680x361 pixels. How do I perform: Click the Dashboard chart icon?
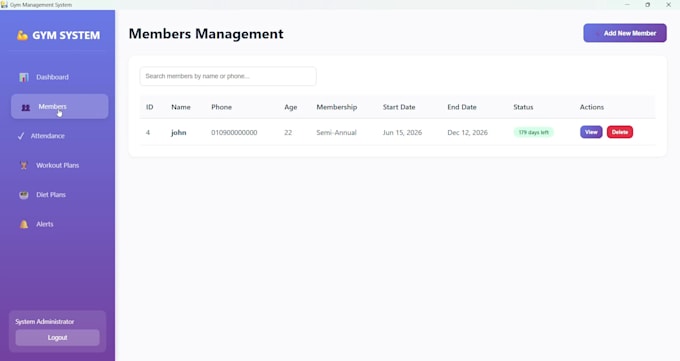tap(24, 77)
